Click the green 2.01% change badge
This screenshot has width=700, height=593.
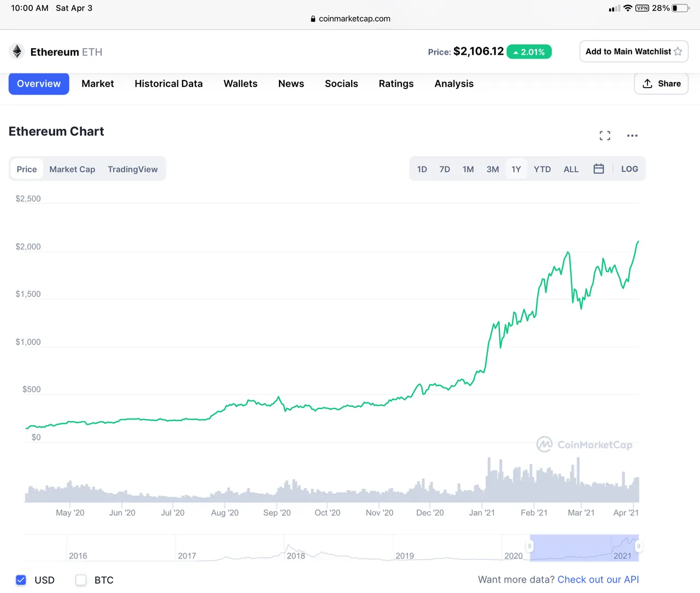click(x=529, y=52)
